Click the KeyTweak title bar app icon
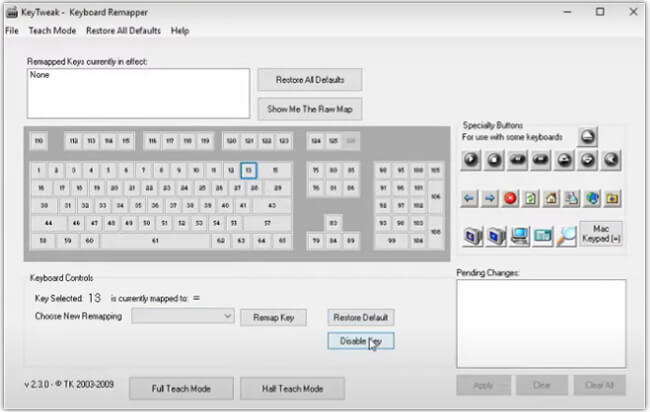 coord(12,12)
